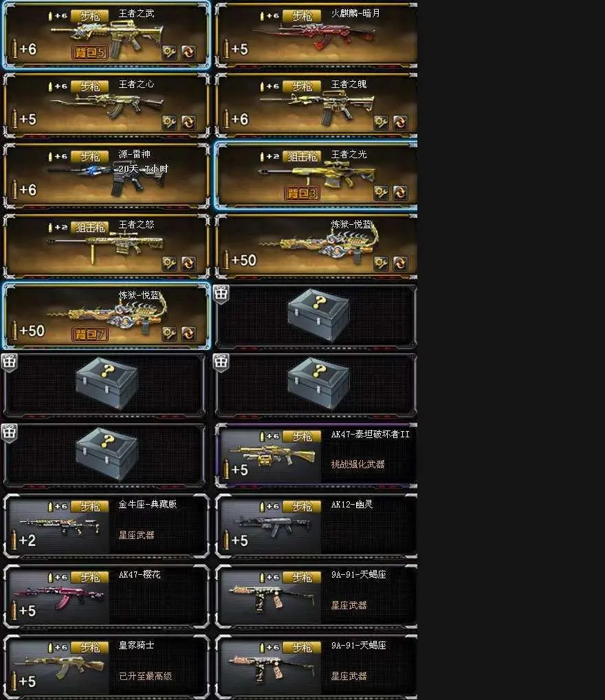The height and width of the screenshot is (700, 605).
Task: Click the 步枪 tag on 火麒麟-暗月
Action: 302,16
